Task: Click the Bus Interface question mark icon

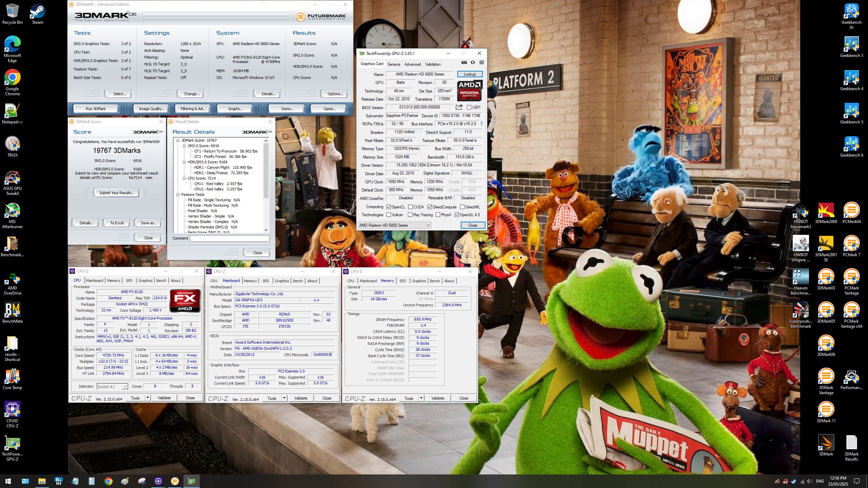Action: tap(481, 124)
